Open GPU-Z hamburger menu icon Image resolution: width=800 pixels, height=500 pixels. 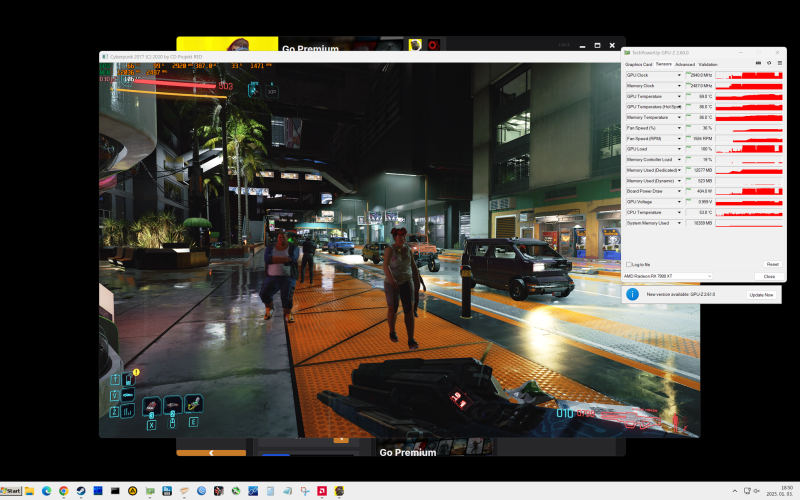pyautogui.click(x=780, y=63)
